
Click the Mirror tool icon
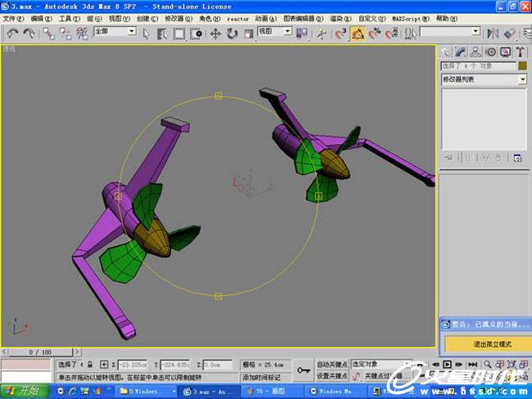(x=493, y=34)
